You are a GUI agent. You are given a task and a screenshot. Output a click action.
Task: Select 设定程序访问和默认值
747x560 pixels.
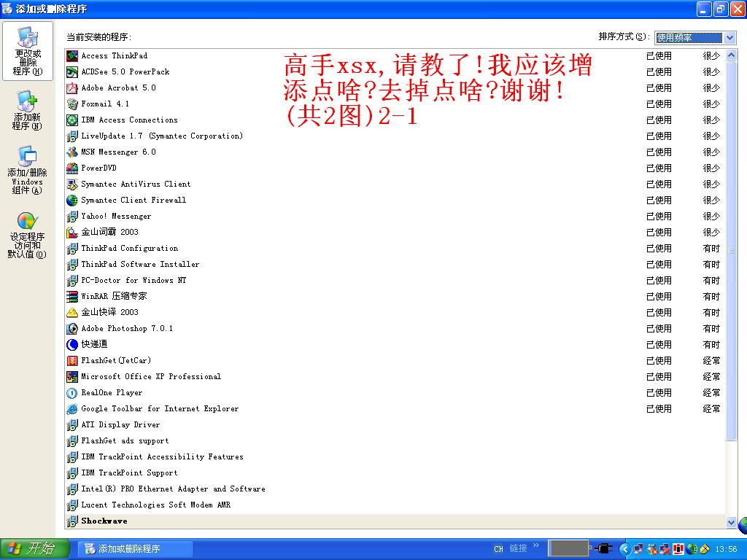pyautogui.click(x=27, y=236)
